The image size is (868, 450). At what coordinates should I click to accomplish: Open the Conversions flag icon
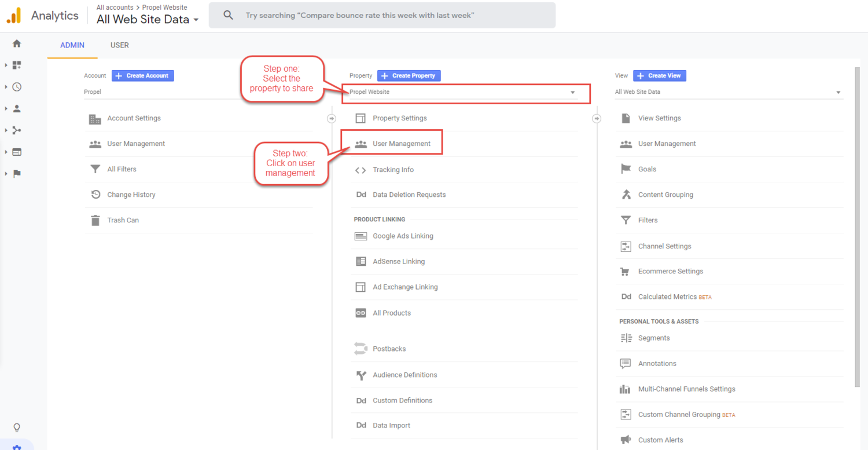pyautogui.click(x=17, y=174)
